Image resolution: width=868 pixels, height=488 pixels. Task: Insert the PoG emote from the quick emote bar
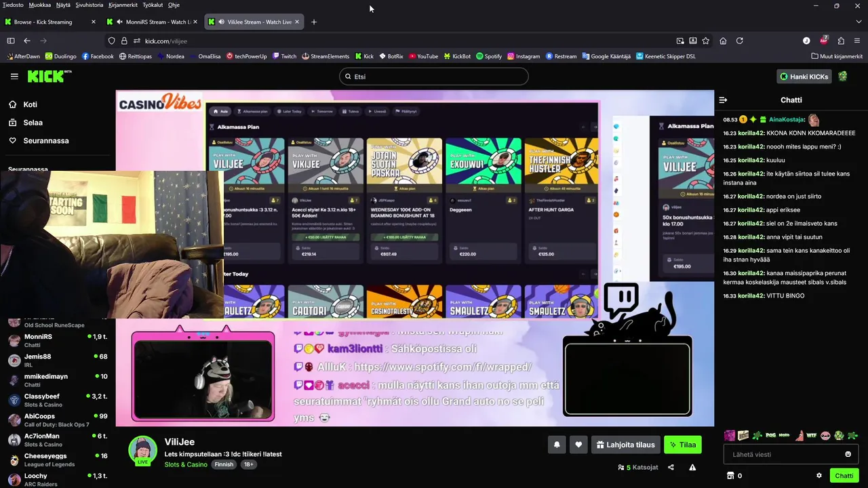point(771,435)
